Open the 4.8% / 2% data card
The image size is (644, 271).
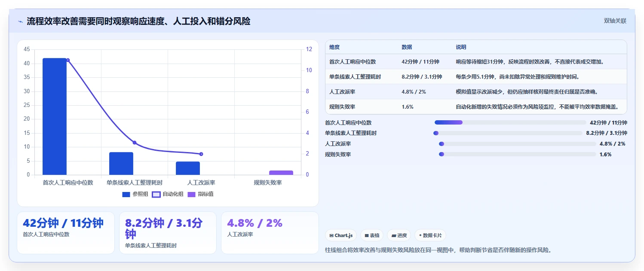[x=270, y=233]
